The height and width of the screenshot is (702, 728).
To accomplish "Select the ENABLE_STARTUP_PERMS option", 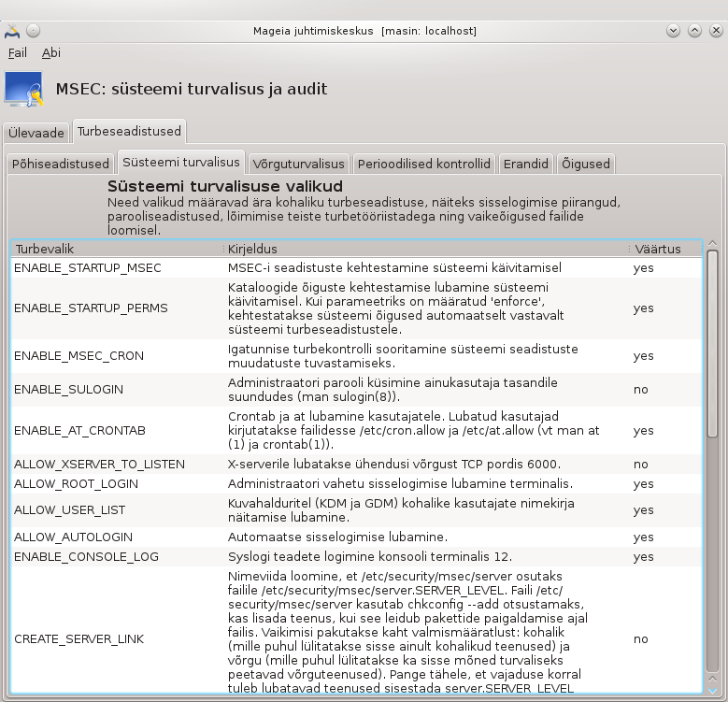I will click(357, 308).
